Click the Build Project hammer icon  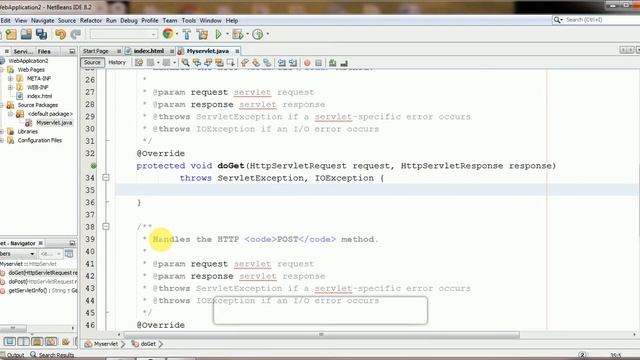click(187, 35)
